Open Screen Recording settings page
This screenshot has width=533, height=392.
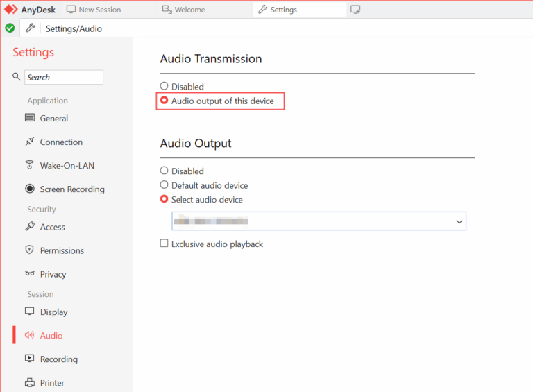pos(72,189)
